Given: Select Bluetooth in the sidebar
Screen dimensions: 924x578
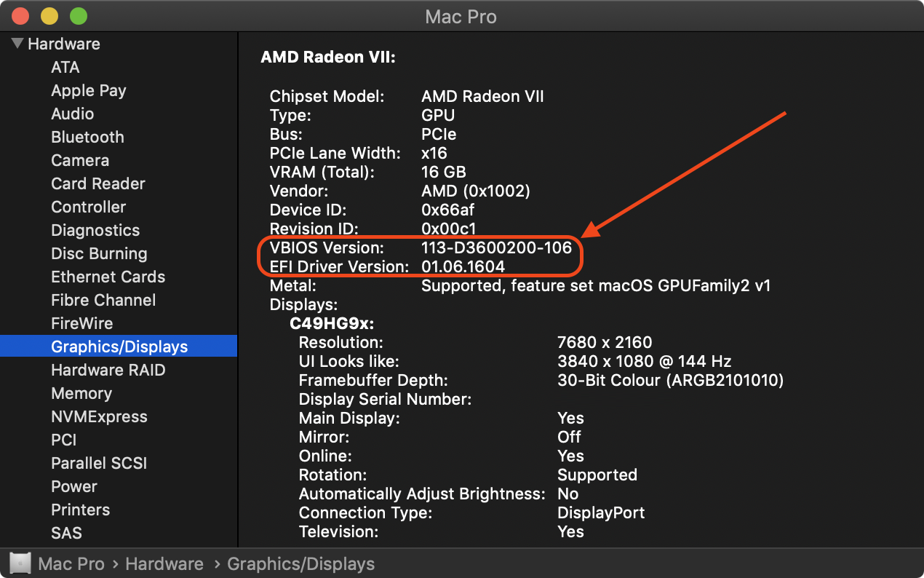Looking at the screenshot, I should point(87,137).
